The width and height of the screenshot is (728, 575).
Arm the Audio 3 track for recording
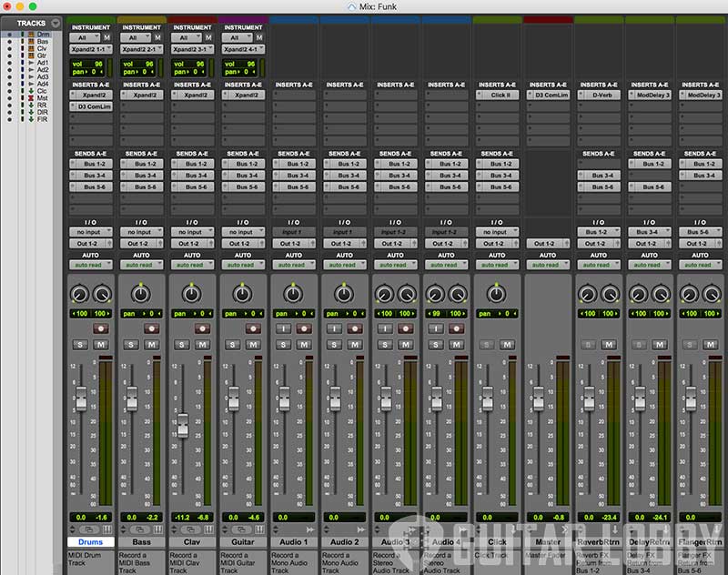pyautogui.click(x=406, y=328)
